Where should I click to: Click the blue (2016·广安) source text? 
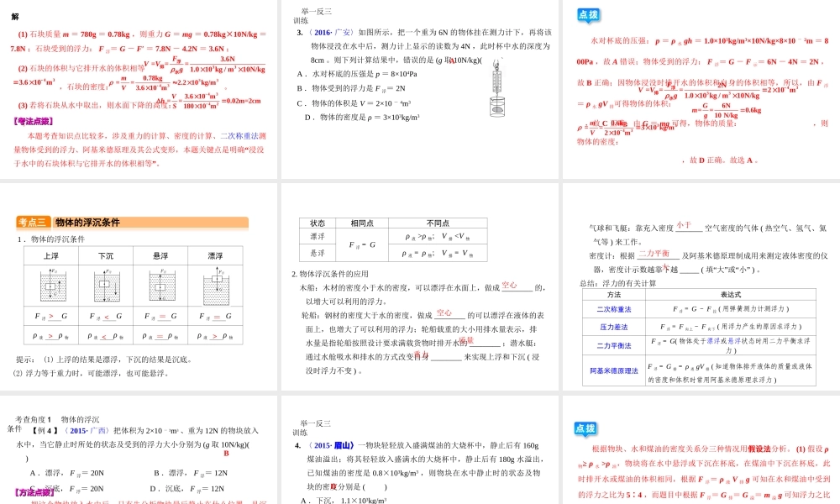click(x=332, y=33)
